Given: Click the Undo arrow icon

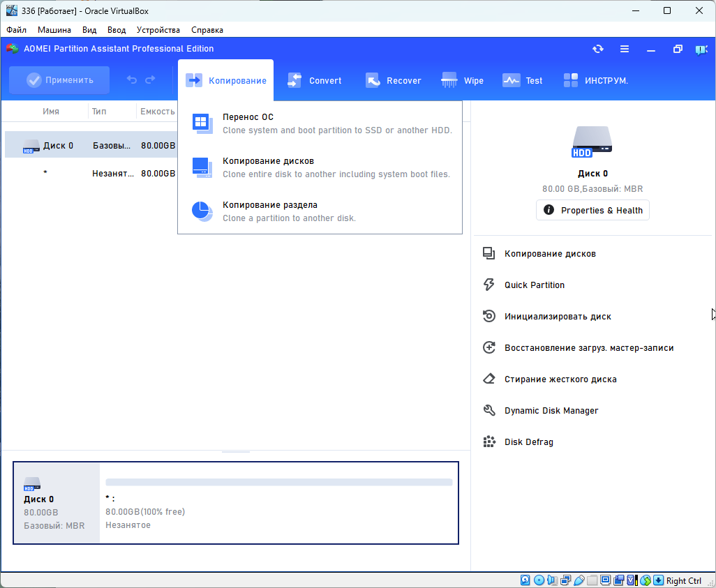Looking at the screenshot, I should (x=132, y=80).
